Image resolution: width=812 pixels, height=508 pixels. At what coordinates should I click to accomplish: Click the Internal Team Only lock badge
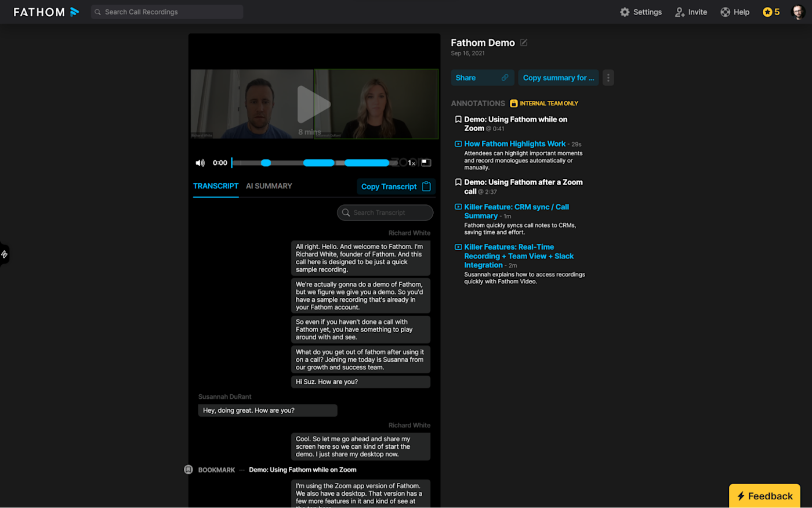point(544,103)
